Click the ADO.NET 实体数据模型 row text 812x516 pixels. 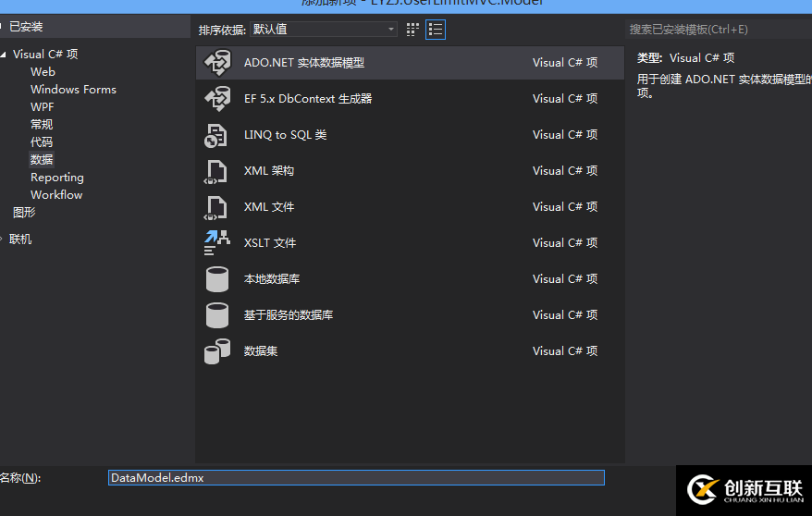click(304, 63)
